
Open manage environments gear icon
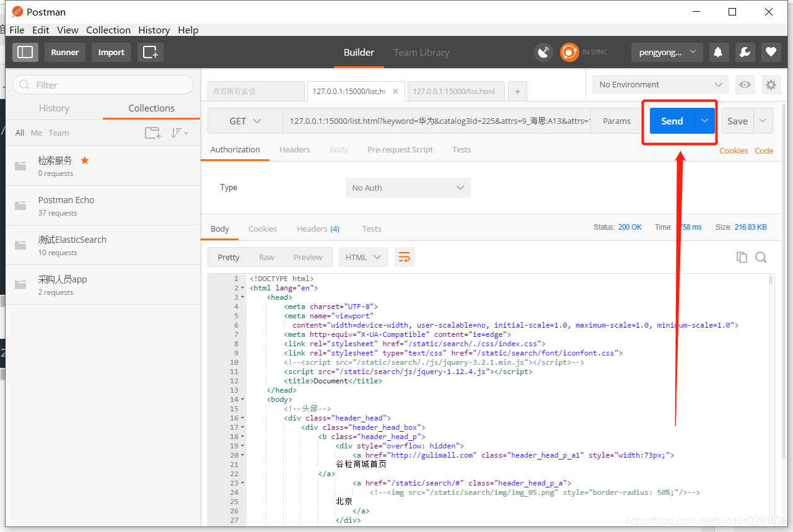click(x=771, y=85)
